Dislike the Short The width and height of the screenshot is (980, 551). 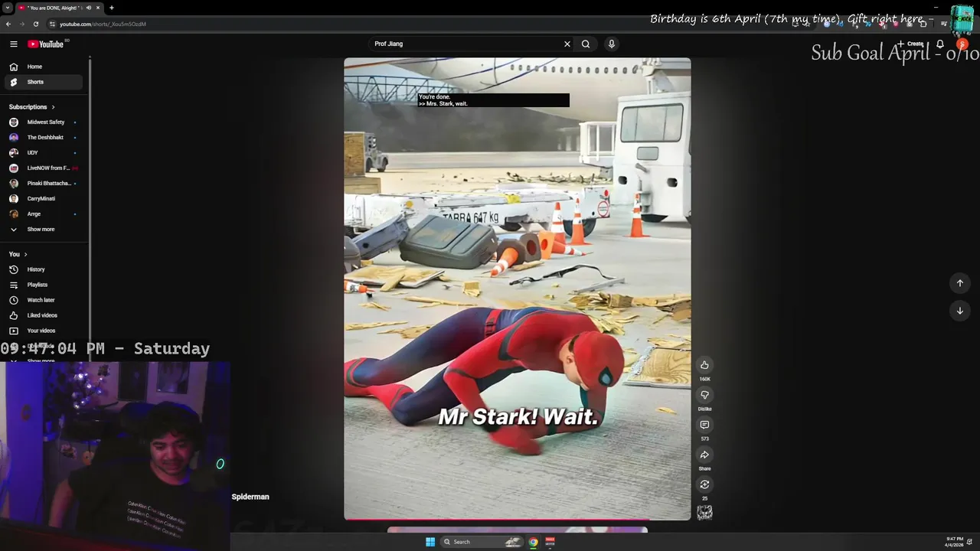coord(704,395)
